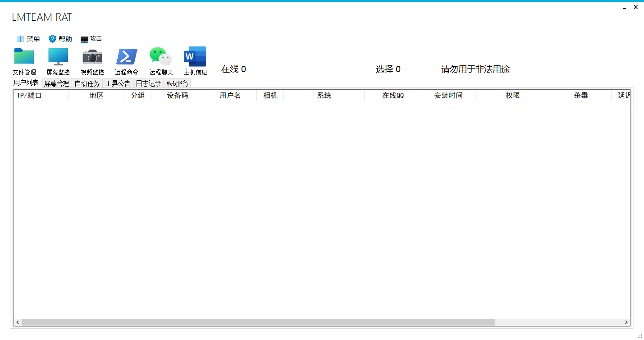This screenshot has height=340, width=644.
Task: Open the 帮助 help menu
Action: (60, 39)
